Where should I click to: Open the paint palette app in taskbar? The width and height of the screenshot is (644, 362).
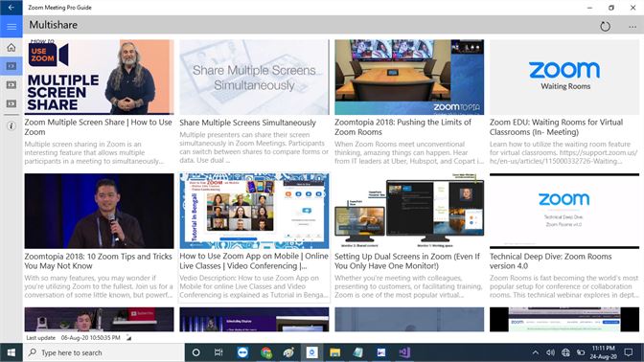pyautogui.click(x=288, y=352)
